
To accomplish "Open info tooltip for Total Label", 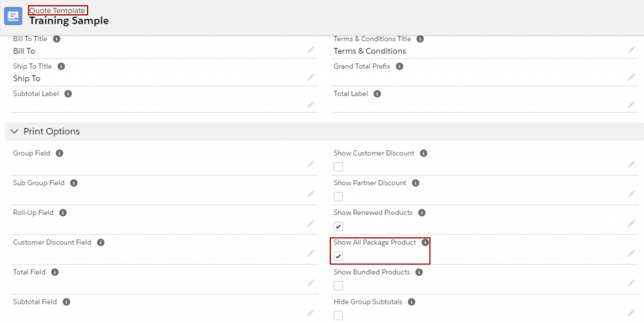I will point(377,93).
